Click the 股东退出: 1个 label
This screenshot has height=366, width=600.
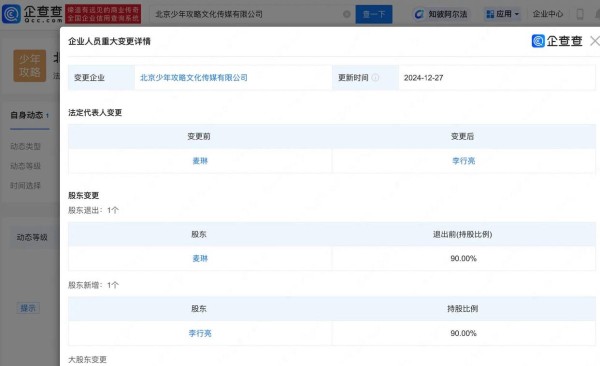point(93,210)
